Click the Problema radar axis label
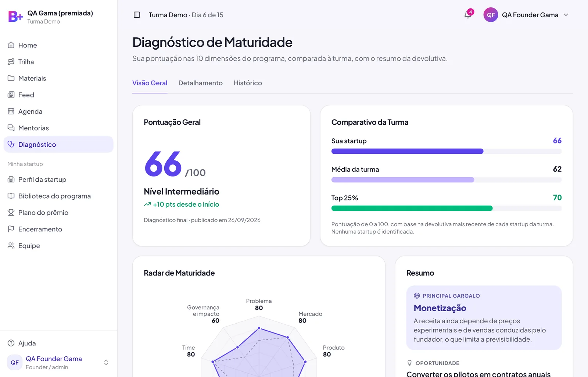Screen dimensions: 588x377 259,301
